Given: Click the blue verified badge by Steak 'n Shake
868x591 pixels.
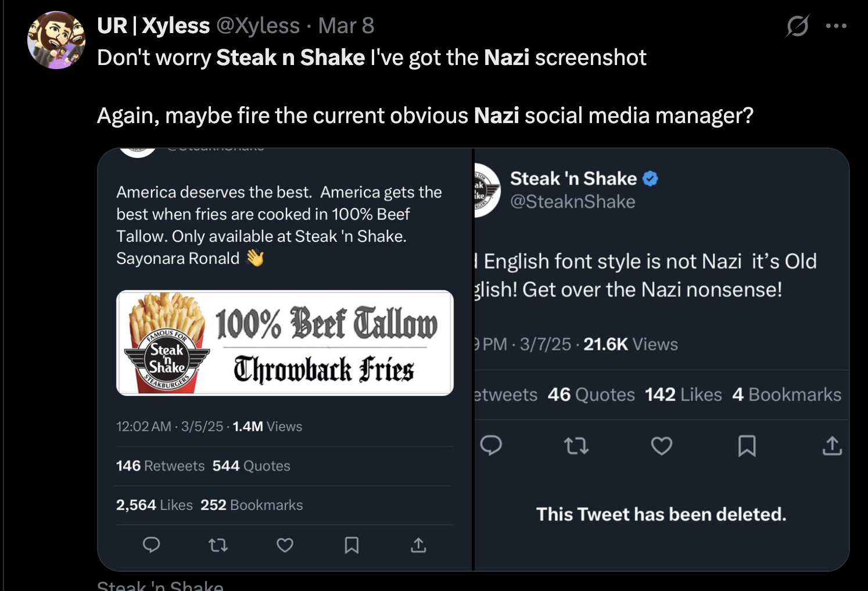Looking at the screenshot, I should pos(651,179).
